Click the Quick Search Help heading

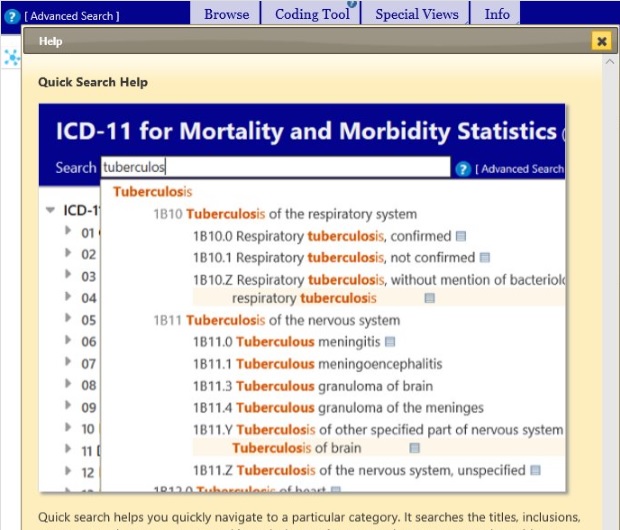pos(93,82)
